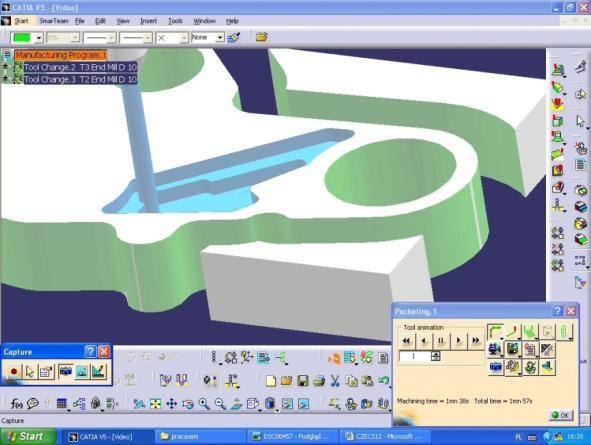Play tool animation forward
Screen dimensions: 591x445
click(458, 341)
